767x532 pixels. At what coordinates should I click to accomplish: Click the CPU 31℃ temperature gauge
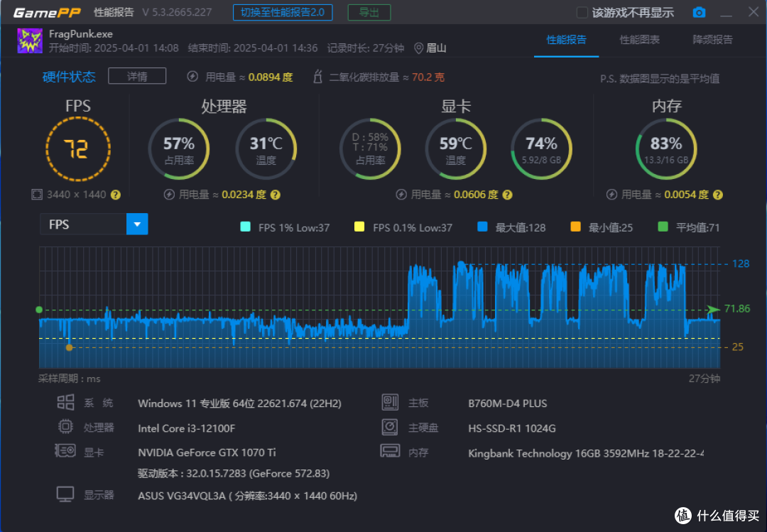tap(266, 148)
